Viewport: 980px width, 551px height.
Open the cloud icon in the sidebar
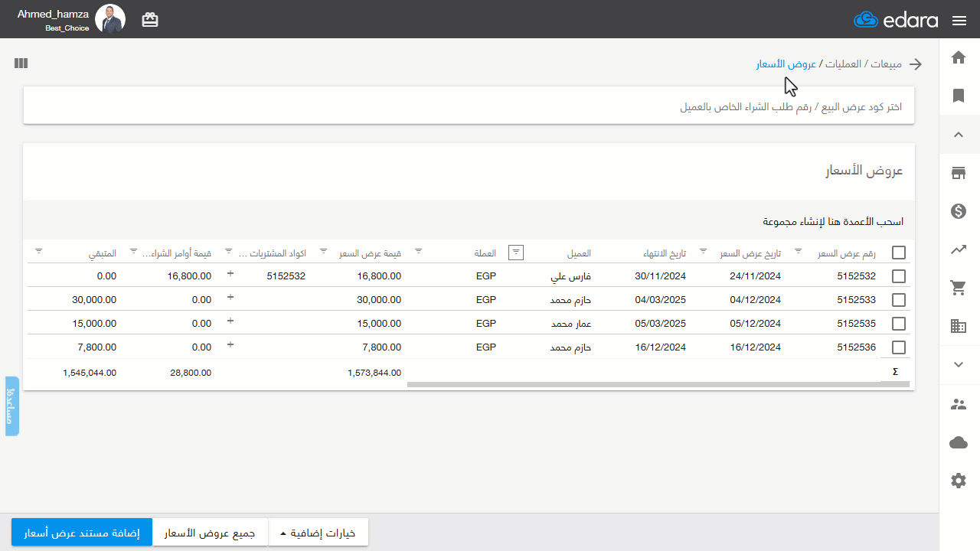tap(959, 442)
